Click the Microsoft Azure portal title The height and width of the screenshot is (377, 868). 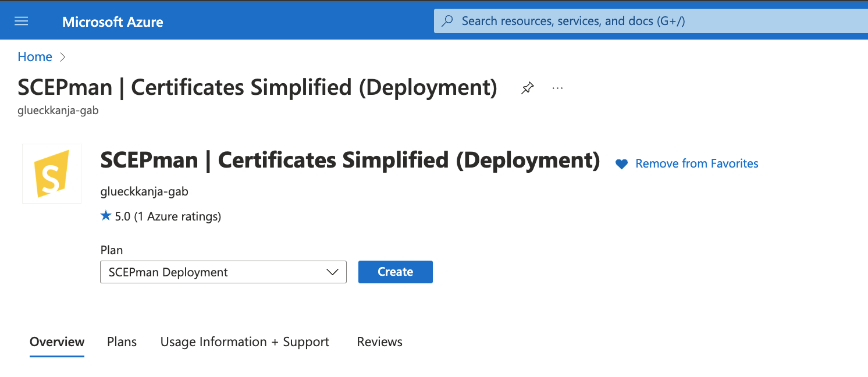click(x=113, y=22)
